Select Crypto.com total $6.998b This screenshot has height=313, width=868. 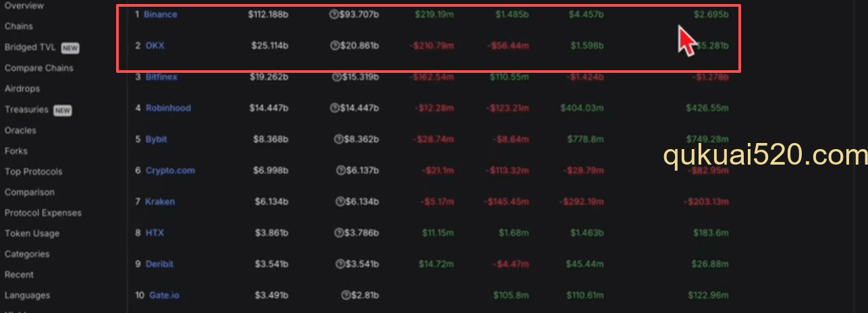point(271,171)
